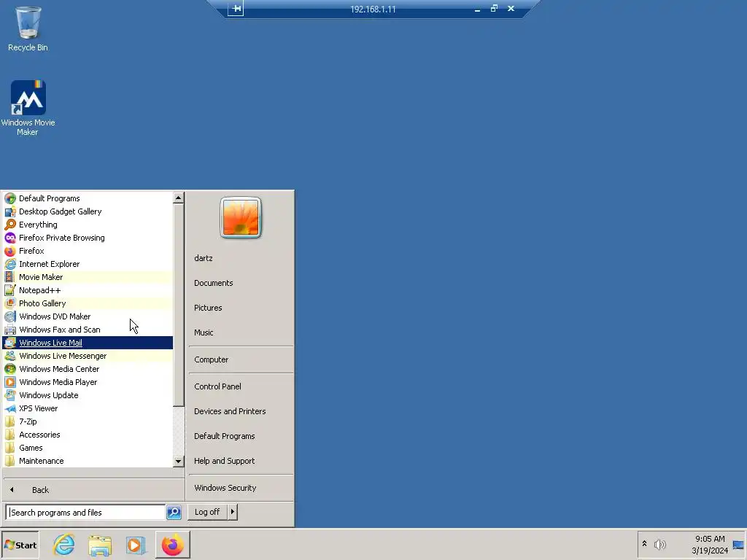Show hidden tray icons chevron

[645, 544]
